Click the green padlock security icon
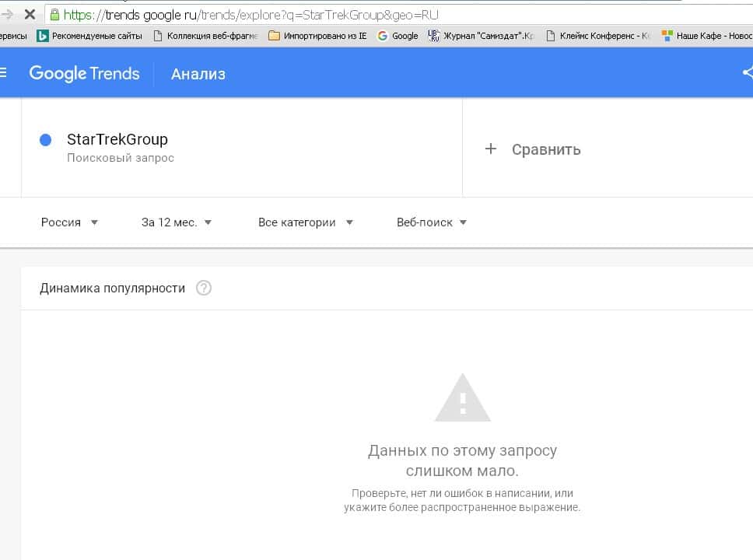 coord(54,14)
